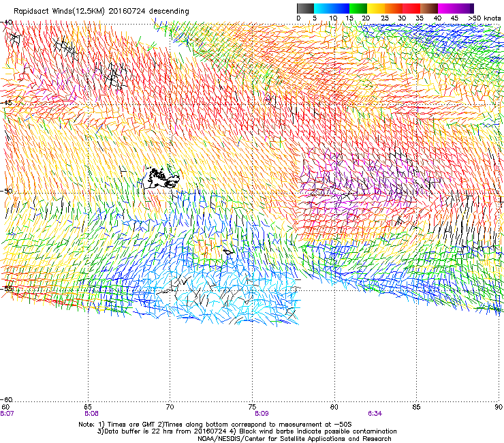Click the purple time label "8:09"

click(262, 414)
